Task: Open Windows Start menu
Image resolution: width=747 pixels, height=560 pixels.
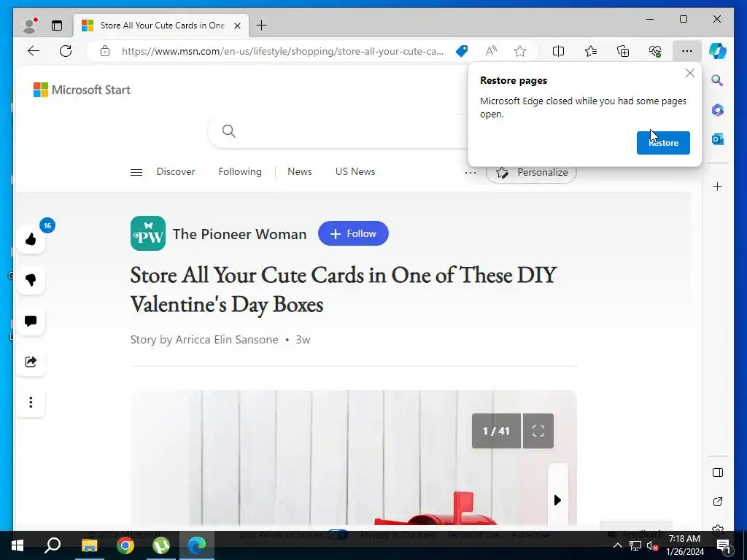Action: [x=18, y=545]
